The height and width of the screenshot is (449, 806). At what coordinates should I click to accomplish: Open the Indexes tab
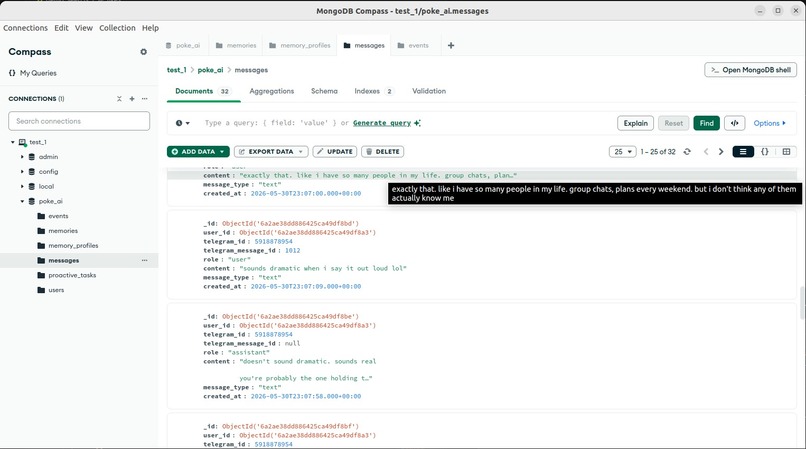(x=374, y=91)
